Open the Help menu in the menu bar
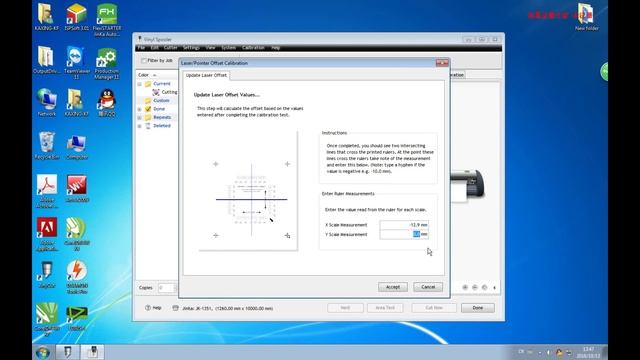Image resolution: width=640 pixels, height=360 pixels. [x=276, y=48]
